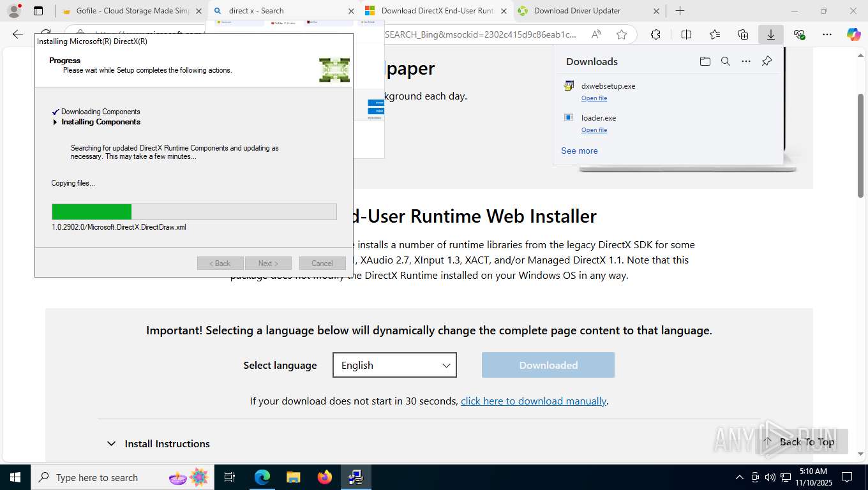The width and height of the screenshot is (868, 490).
Task: Open the Select language dropdown
Action: (394, 365)
